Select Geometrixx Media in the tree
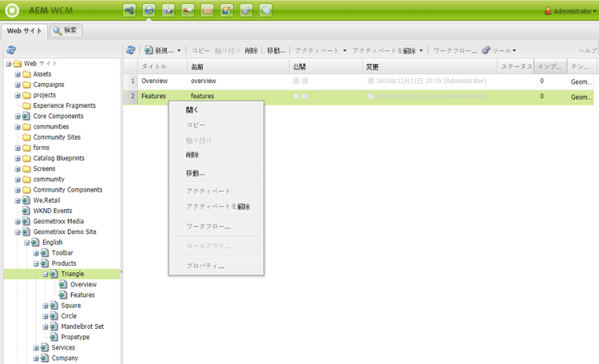Image resolution: width=599 pixels, height=364 pixels. pyautogui.click(x=58, y=221)
